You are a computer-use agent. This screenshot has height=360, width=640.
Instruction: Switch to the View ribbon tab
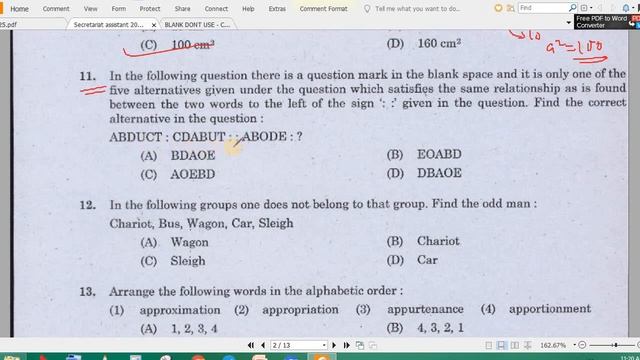pos(90,9)
